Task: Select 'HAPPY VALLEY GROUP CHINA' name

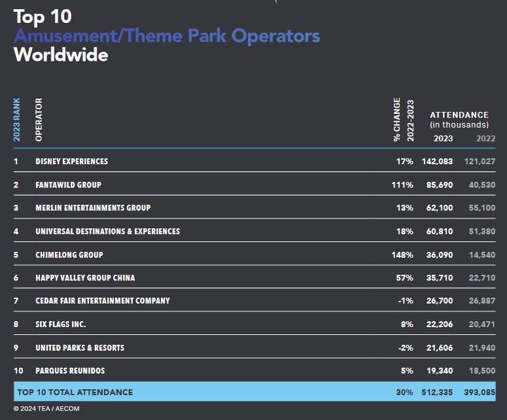Action: (85, 278)
